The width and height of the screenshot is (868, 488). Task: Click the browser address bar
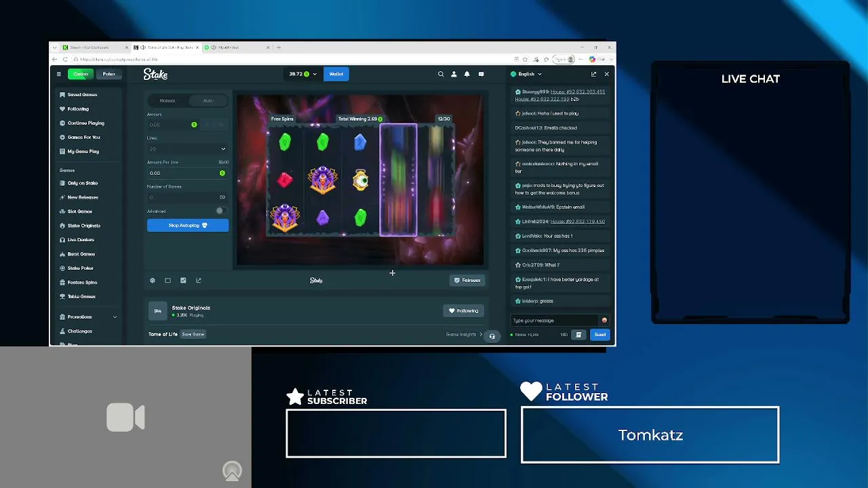coord(292,59)
